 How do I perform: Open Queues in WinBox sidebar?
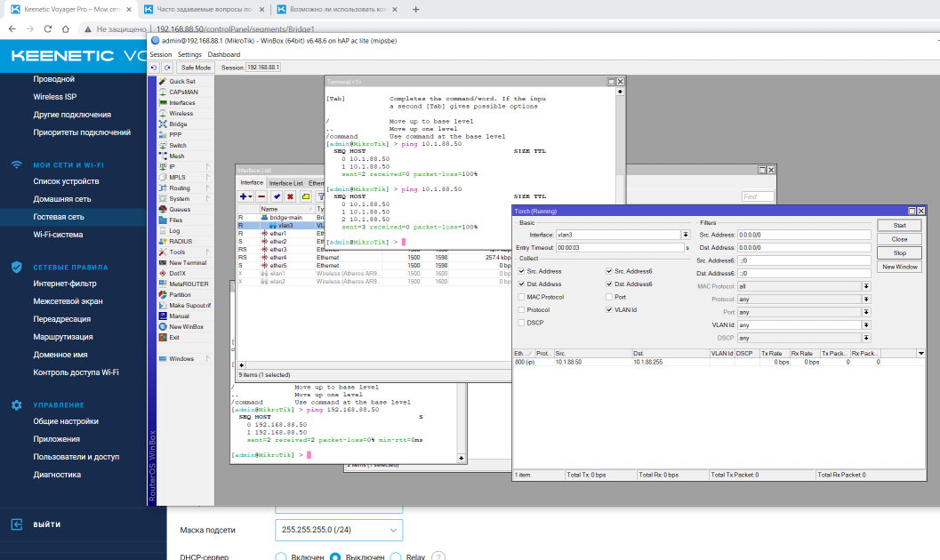(180, 210)
